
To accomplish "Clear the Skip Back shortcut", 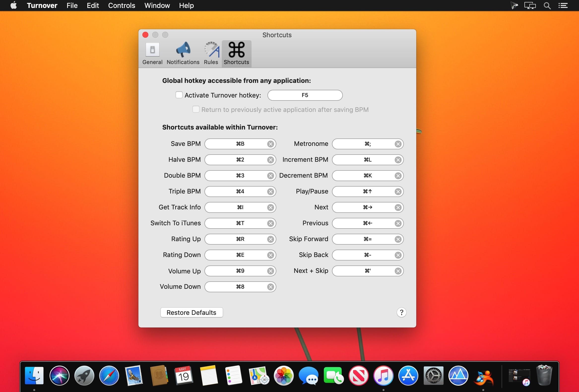I will point(398,255).
